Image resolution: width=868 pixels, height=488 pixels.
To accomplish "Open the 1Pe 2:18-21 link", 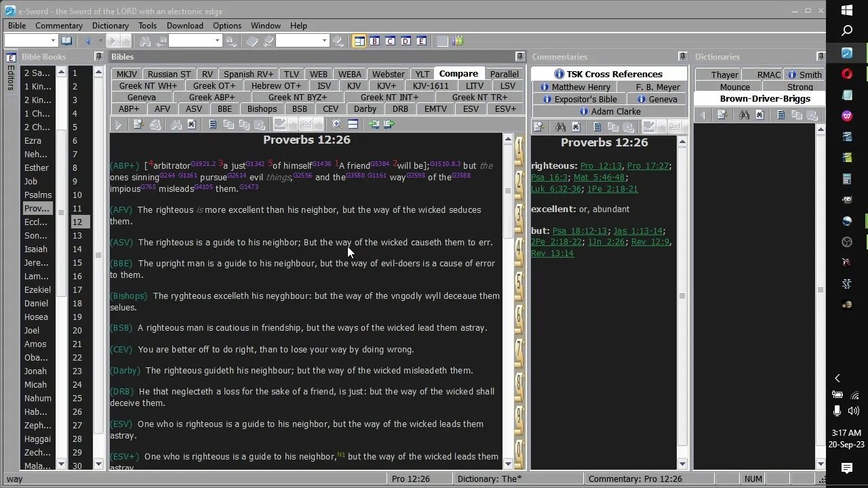I will (612, 188).
